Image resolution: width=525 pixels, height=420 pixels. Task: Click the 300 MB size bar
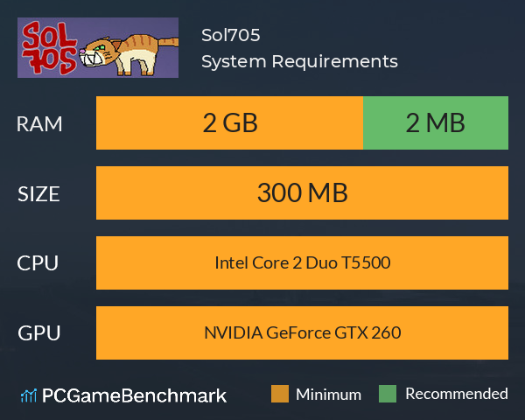click(302, 192)
